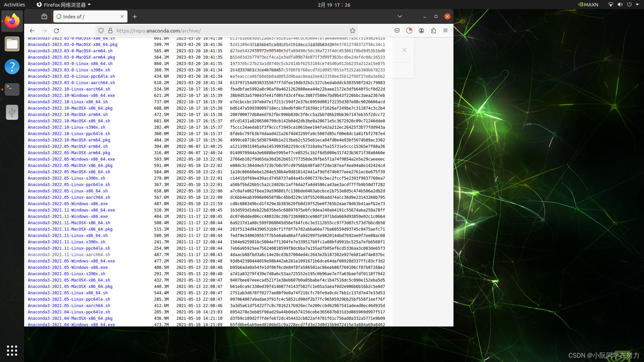Image resolution: width=644 pixels, height=362 pixels.
Task: Open Activities overview
Action: 14,5
